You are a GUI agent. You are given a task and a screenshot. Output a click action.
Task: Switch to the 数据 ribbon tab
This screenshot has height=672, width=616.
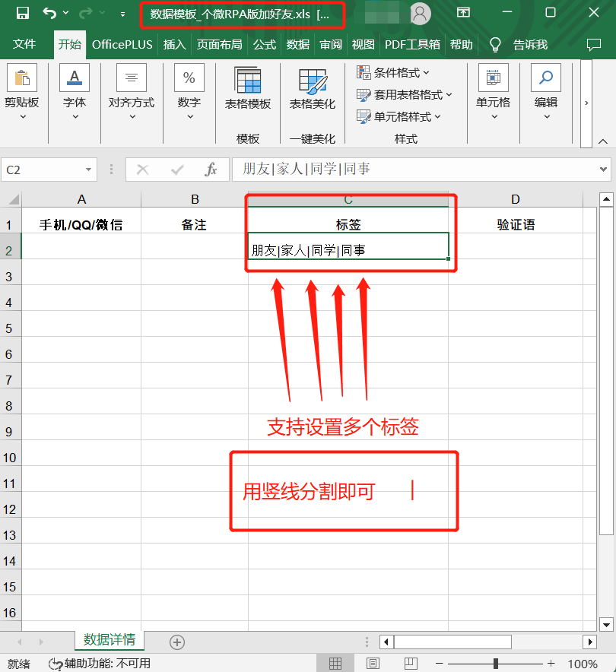pos(298,45)
